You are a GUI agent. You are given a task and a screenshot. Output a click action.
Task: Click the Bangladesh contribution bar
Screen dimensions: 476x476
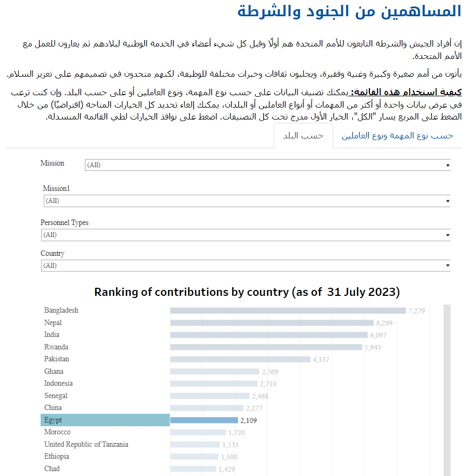287,310
